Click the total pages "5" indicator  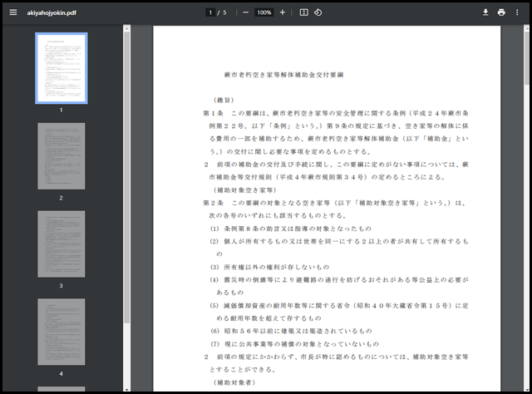(224, 12)
